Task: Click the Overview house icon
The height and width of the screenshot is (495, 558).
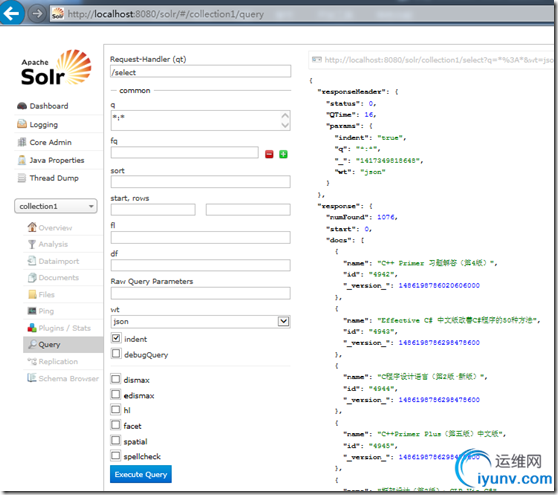Action: coord(32,227)
